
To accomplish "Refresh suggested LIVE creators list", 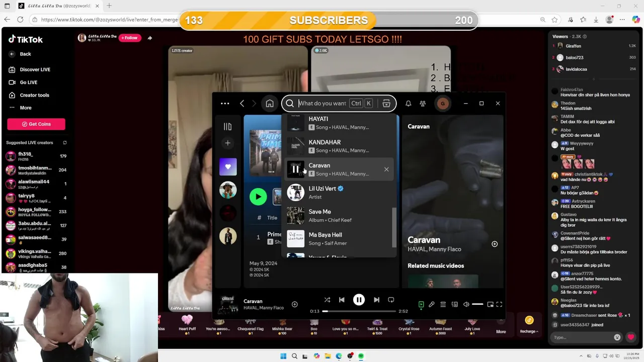I will click(64, 143).
